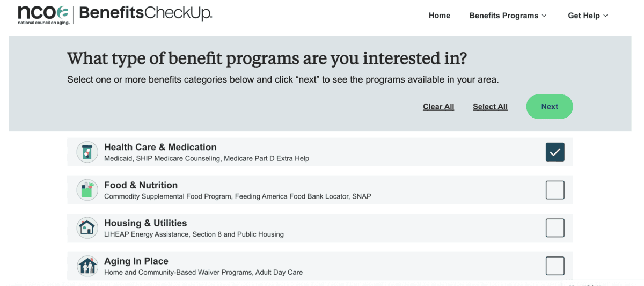The image size is (644, 286).
Task: Choose the Housing & Utilities category title
Action: [x=145, y=223]
